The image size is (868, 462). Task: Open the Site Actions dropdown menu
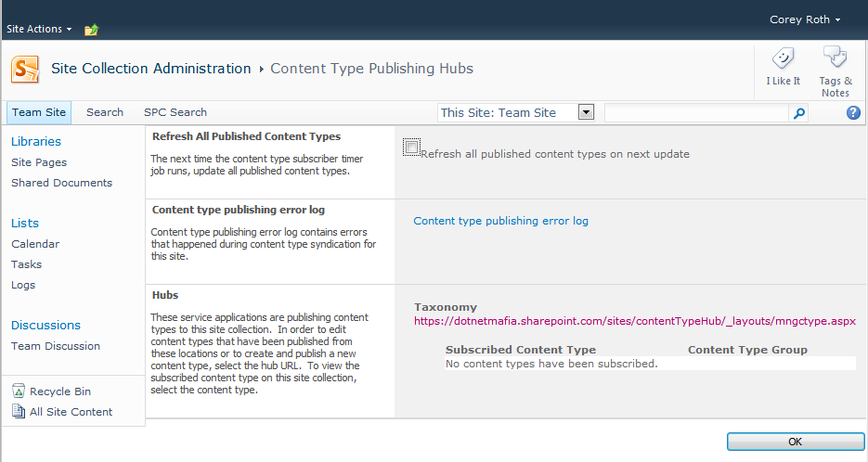click(39, 29)
